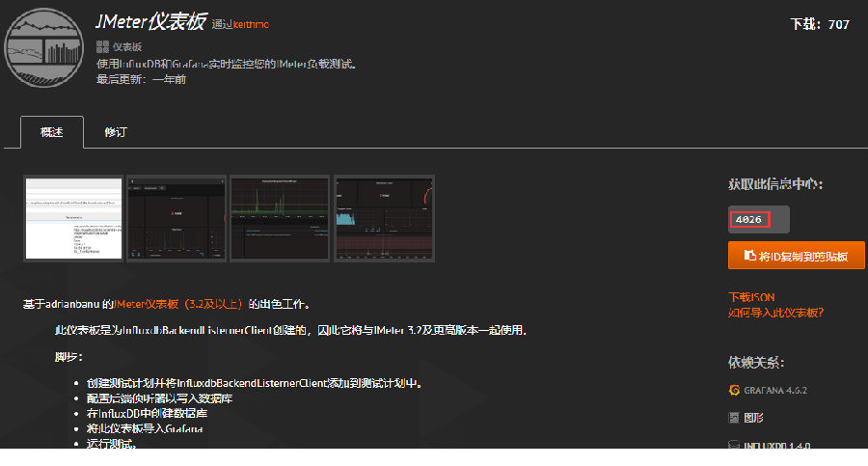Viewport: 868px width, 466px height.
Task: Click the Grafana logo icon under 依赖关系
Action: click(734, 390)
